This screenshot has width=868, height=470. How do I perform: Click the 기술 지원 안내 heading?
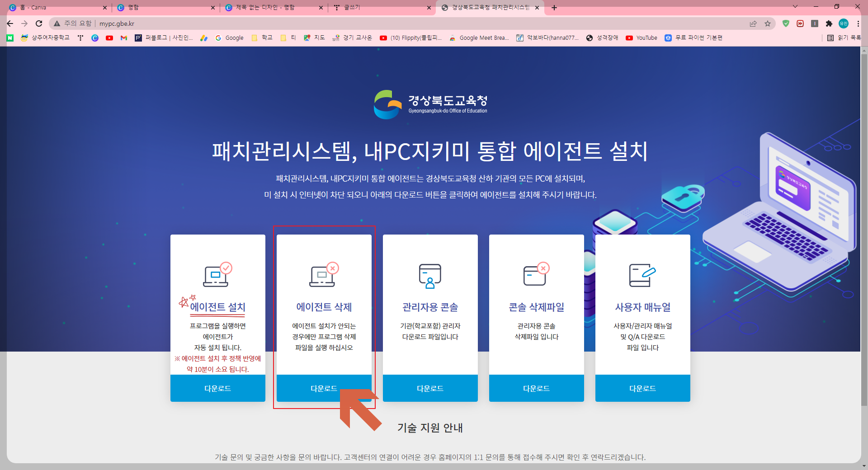pyautogui.click(x=430, y=428)
